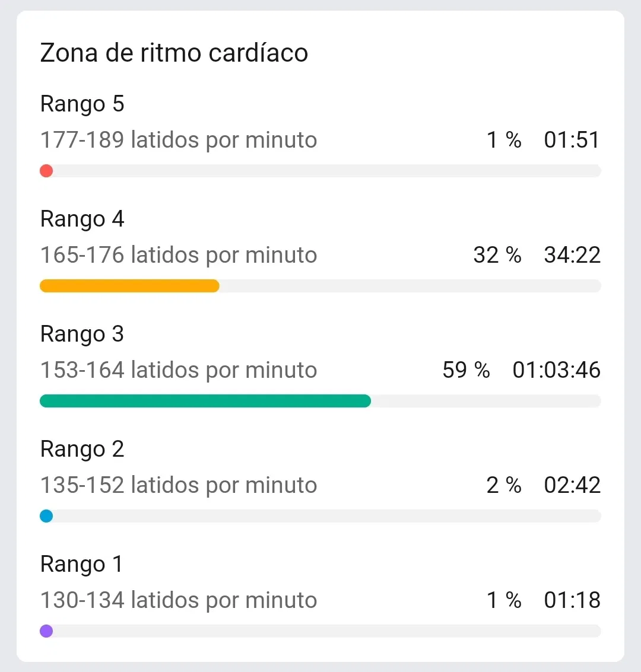641x672 pixels.
Task: Click the 59 % value for Rango 3
Action: coord(466,370)
